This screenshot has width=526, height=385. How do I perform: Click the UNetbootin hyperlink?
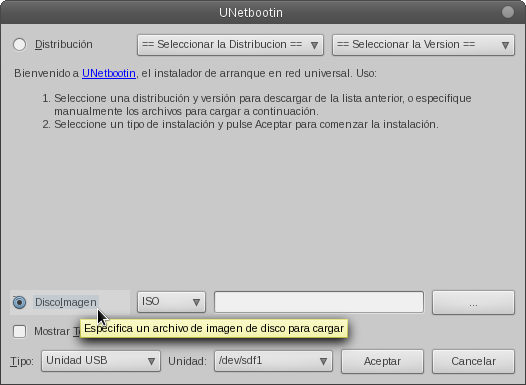pyautogui.click(x=109, y=73)
